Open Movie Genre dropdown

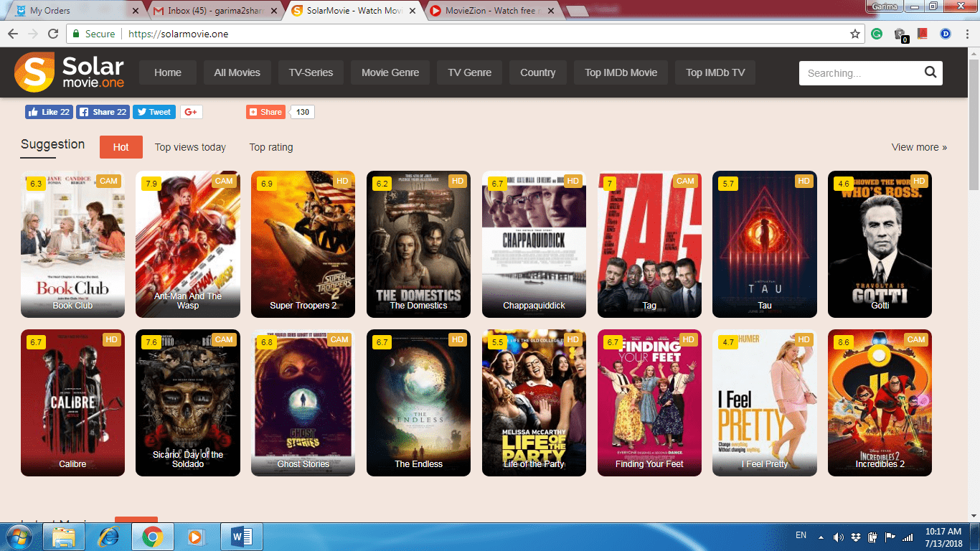click(390, 72)
